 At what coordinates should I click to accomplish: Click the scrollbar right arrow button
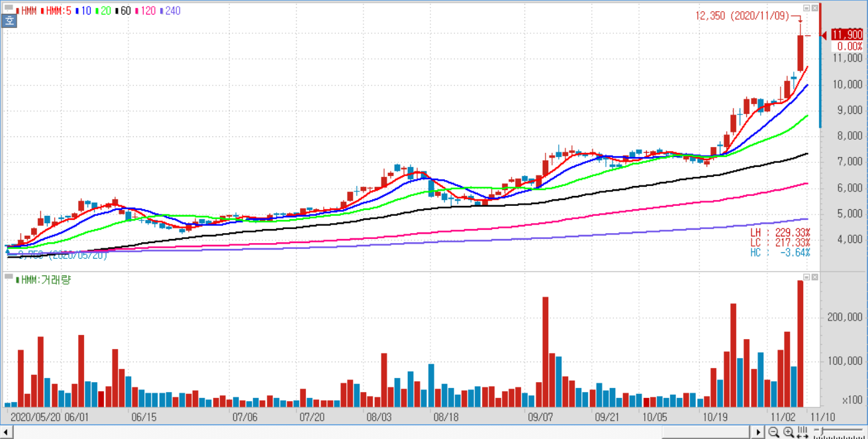click(759, 432)
